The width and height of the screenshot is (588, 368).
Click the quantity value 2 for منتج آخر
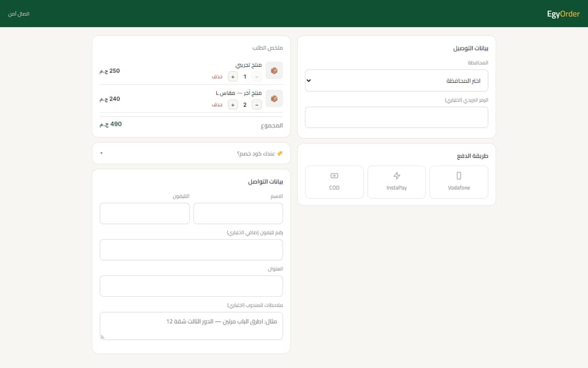point(245,105)
